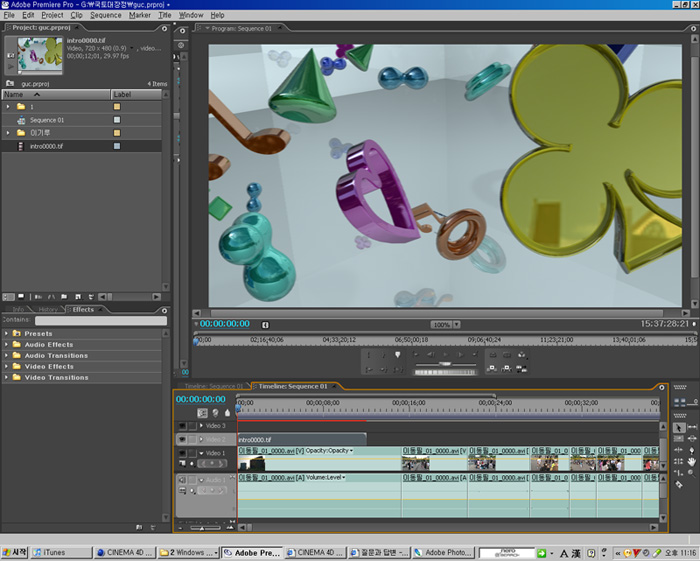
Task: Toggle the Video 2 track eye visibility
Action: (x=182, y=440)
